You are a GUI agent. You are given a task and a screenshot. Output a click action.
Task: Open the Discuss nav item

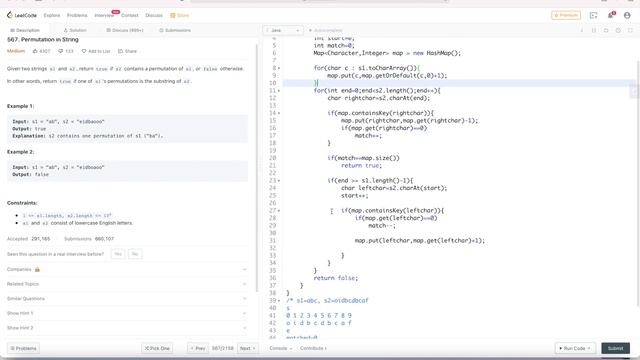point(154,15)
